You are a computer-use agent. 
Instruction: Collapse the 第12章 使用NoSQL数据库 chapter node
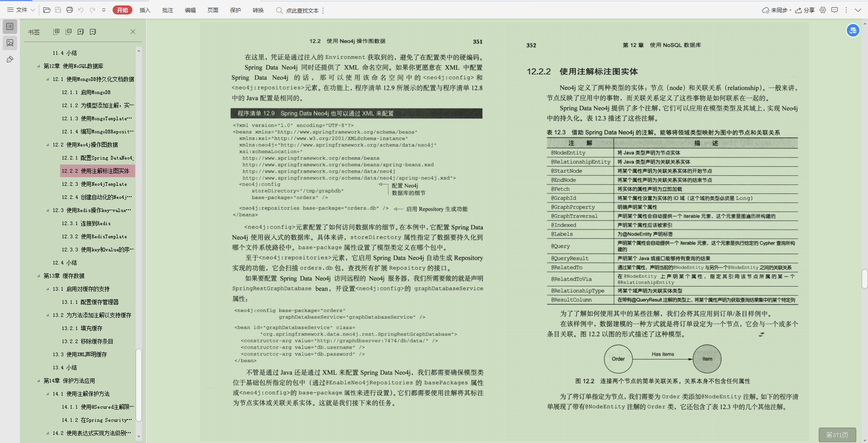(x=39, y=66)
